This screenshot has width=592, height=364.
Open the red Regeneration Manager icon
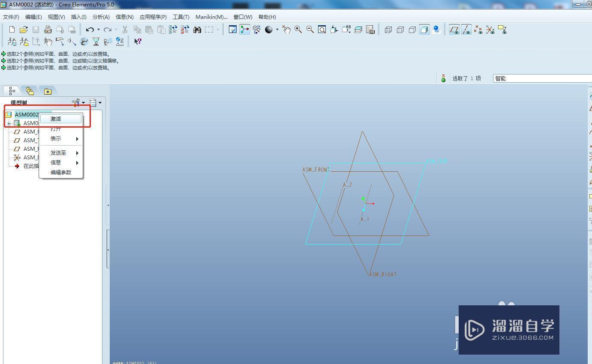click(x=185, y=30)
